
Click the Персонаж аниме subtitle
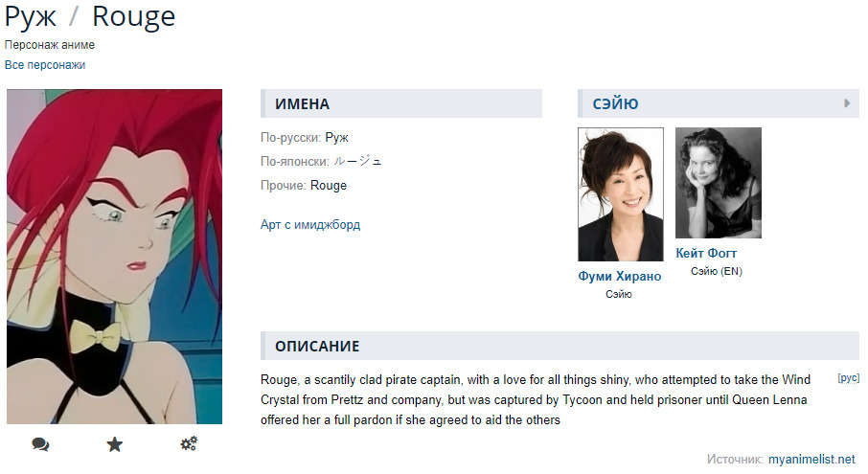point(50,45)
